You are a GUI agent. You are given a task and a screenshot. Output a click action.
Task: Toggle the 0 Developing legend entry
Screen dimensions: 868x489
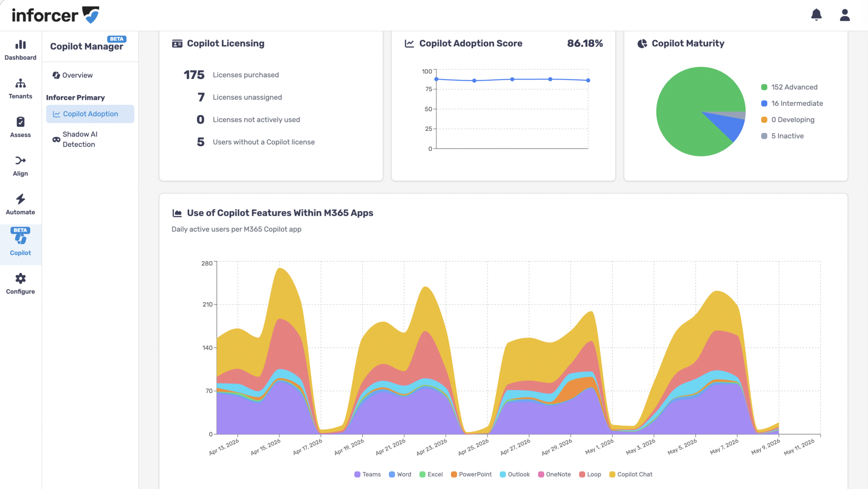point(788,120)
